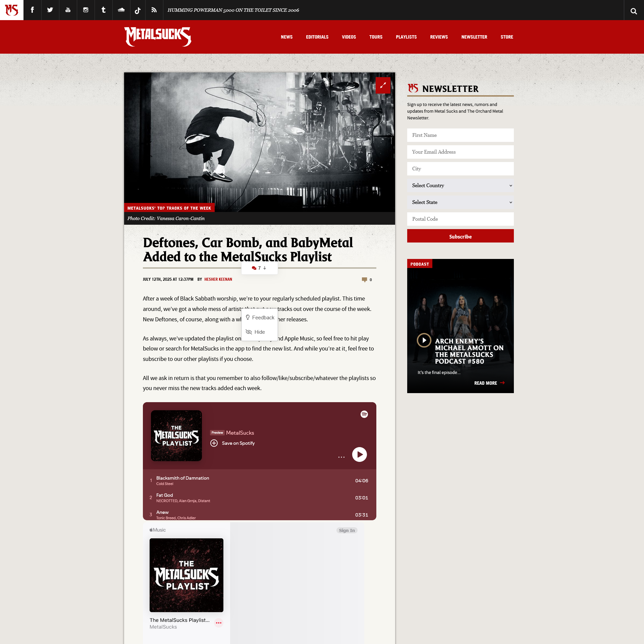The width and height of the screenshot is (644, 644).
Task: Open the RSS feed icon
Action: [x=154, y=10]
